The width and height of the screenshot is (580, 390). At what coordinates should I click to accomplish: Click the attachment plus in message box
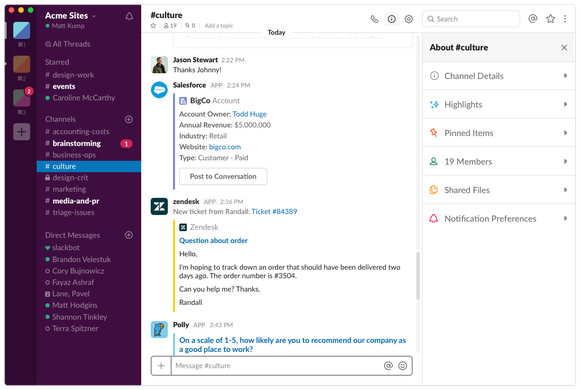tap(161, 366)
